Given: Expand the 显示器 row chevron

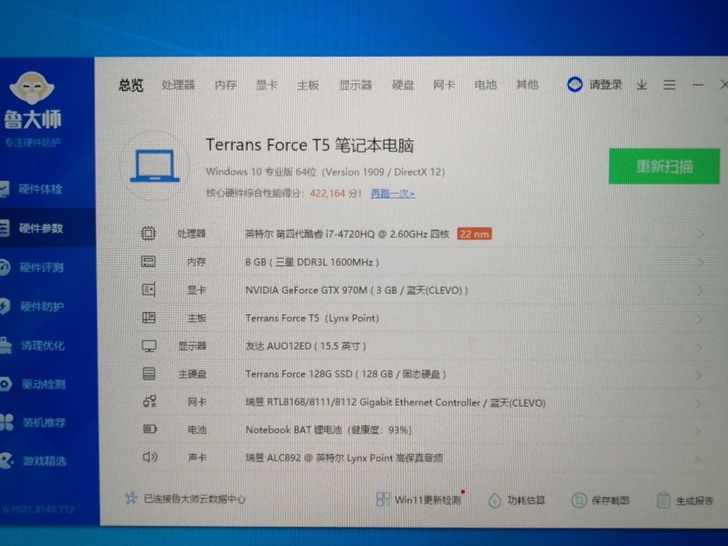Looking at the screenshot, I should [x=699, y=347].
